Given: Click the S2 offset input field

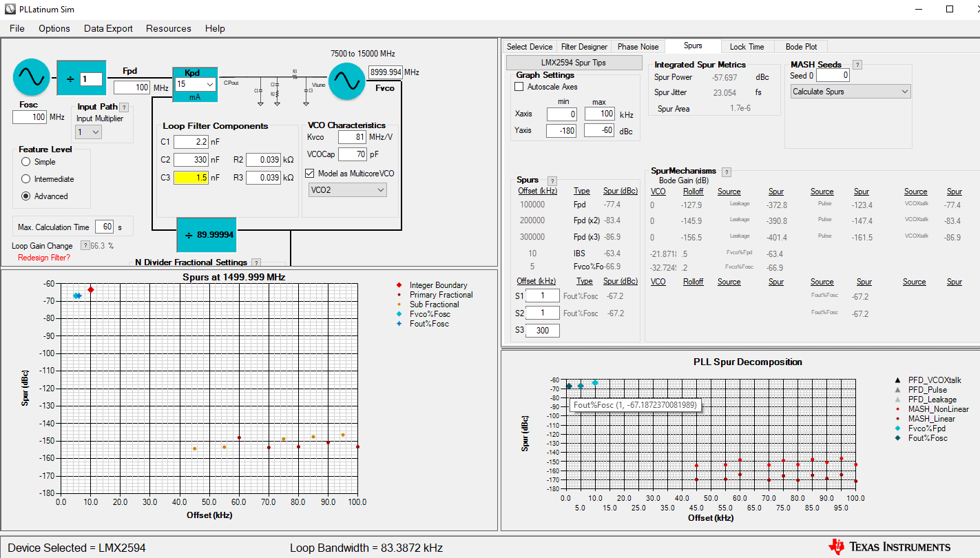Looking at the screenshot, I should (x=542, y=313).
